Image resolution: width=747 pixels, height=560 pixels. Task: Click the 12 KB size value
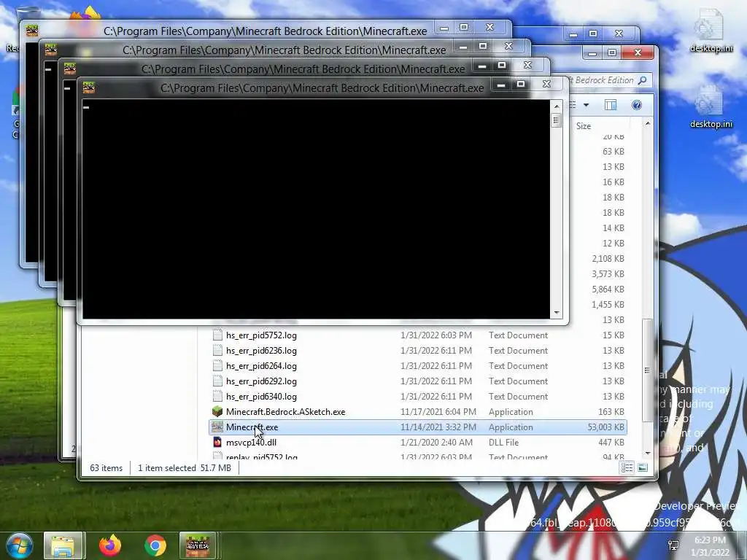tap(613, 244)
